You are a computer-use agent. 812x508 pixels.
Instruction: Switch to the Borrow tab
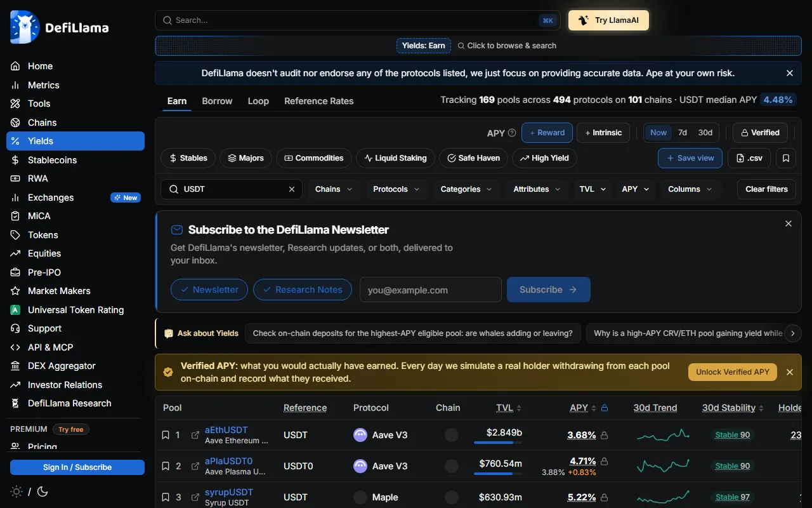click(217, 101)
